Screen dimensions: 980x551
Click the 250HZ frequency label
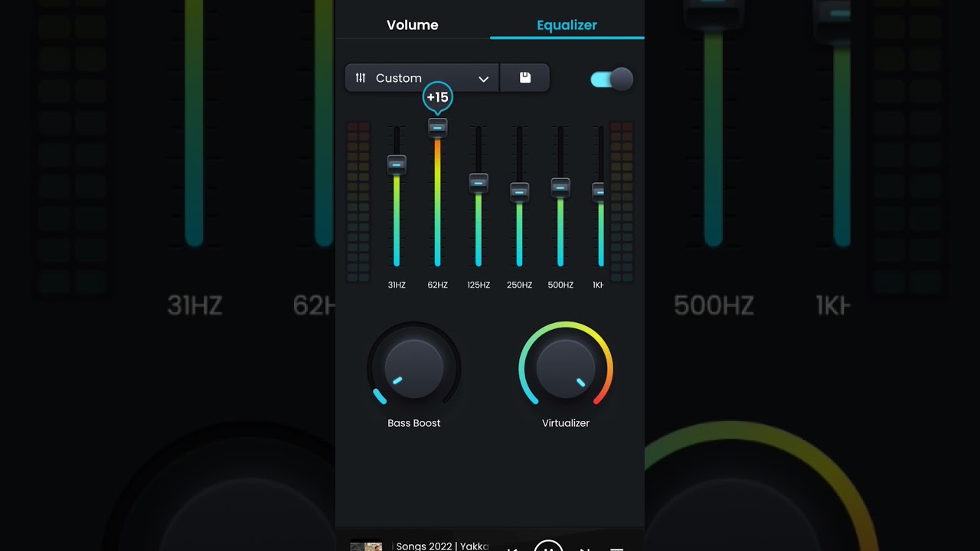point(519,285)
